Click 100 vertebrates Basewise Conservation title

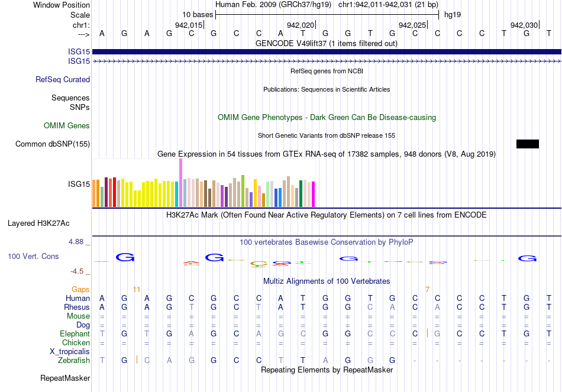(327, 242)
